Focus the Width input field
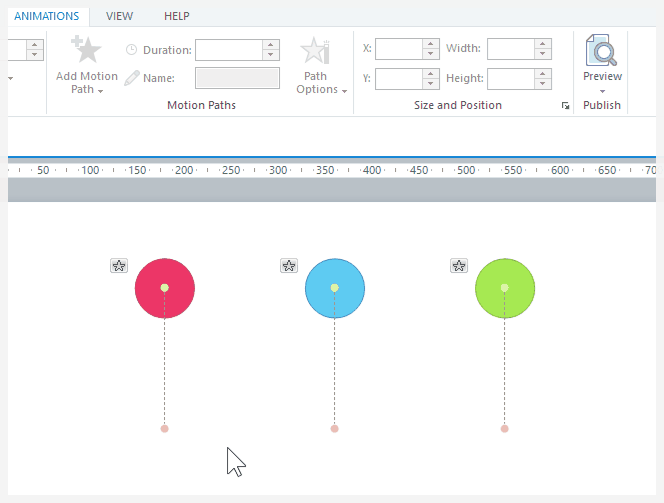The height and width of the screenshot is (503, 664). [511, 49]
